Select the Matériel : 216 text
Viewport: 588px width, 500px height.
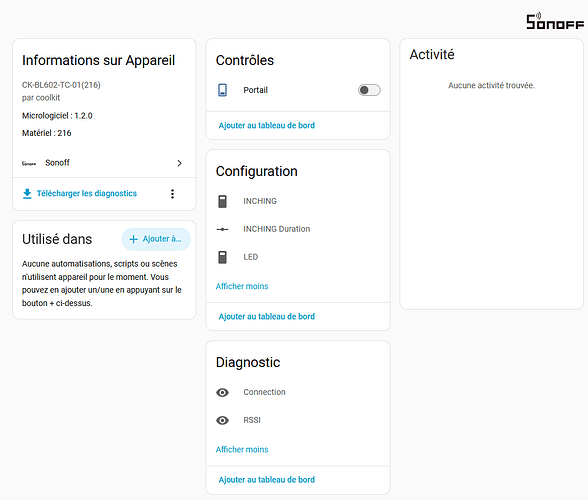[x=46, y=133]
